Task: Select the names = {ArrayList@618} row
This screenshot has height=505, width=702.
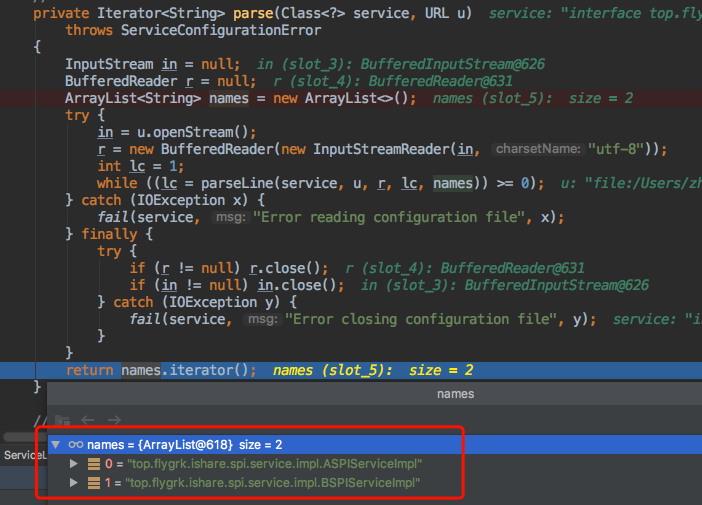Action: pos(375,445)
